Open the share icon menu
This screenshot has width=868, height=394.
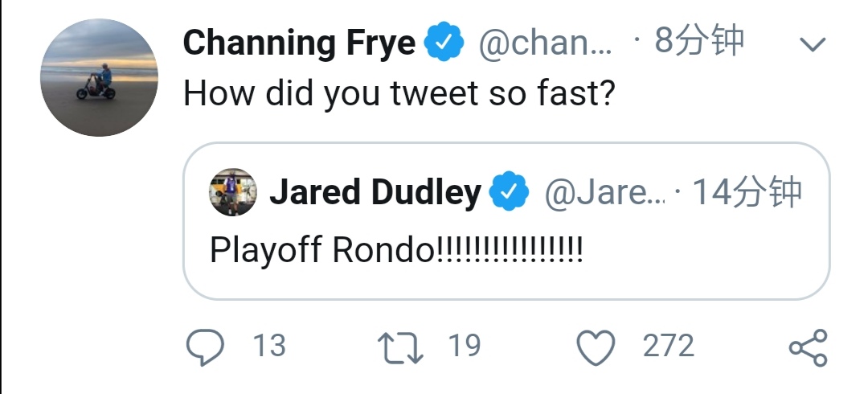click(807, 347)
